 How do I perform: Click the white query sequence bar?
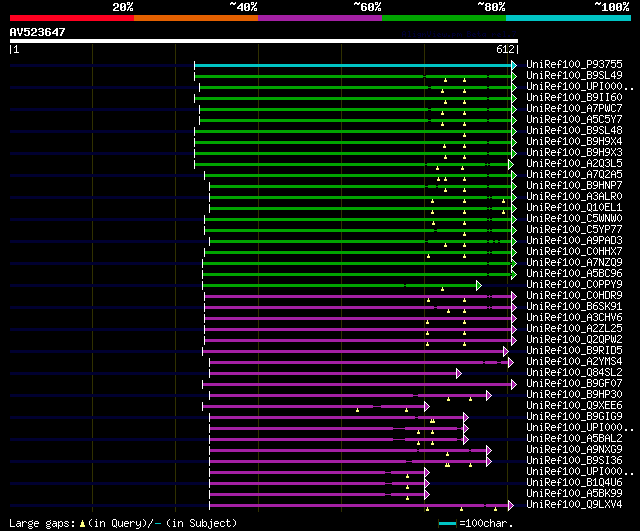pyautogui.click(x=264, y=41)
